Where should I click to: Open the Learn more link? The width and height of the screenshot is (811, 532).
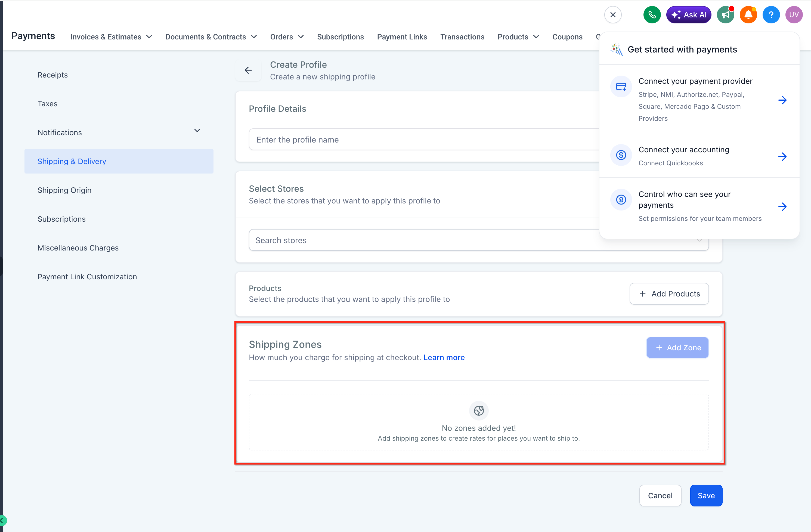[444, 357]
